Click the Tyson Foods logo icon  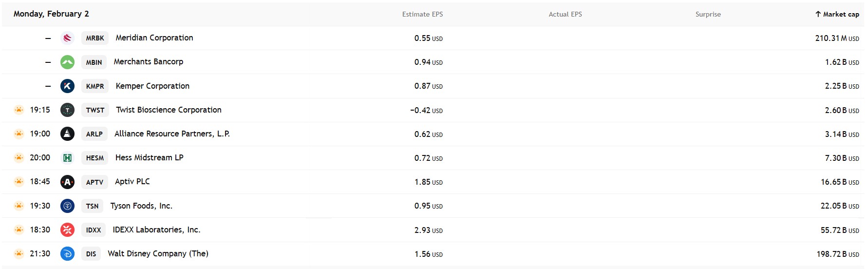[x=67, y=206]
